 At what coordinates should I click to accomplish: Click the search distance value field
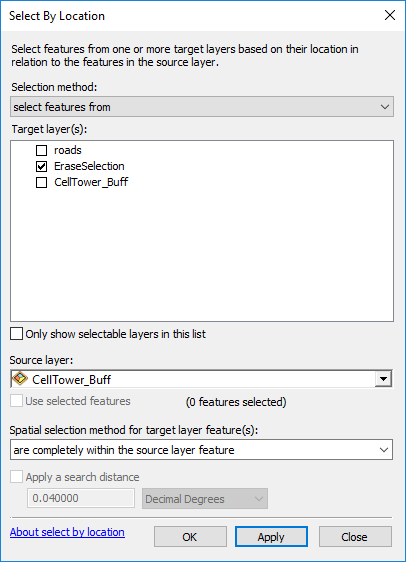point(81,498)
